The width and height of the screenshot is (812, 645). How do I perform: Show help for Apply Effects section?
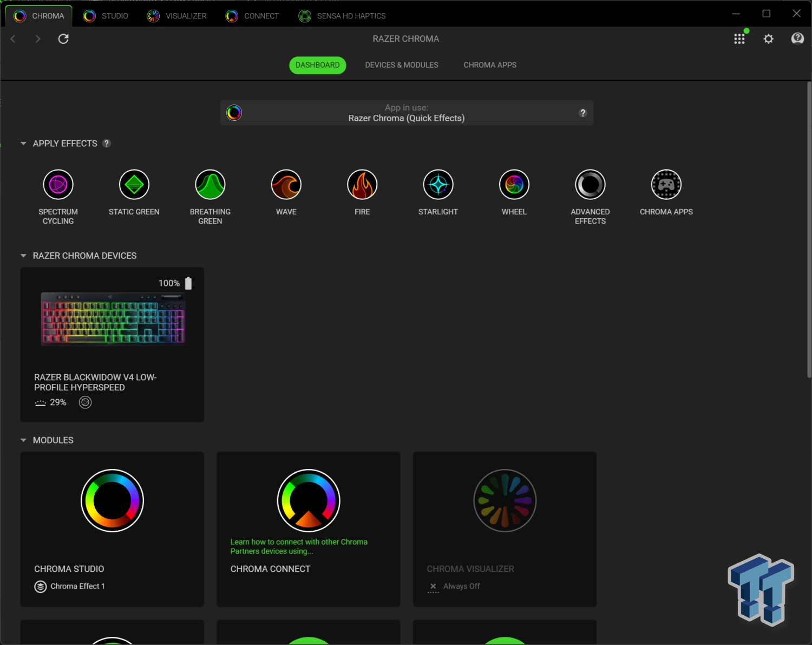pos(107,144)
